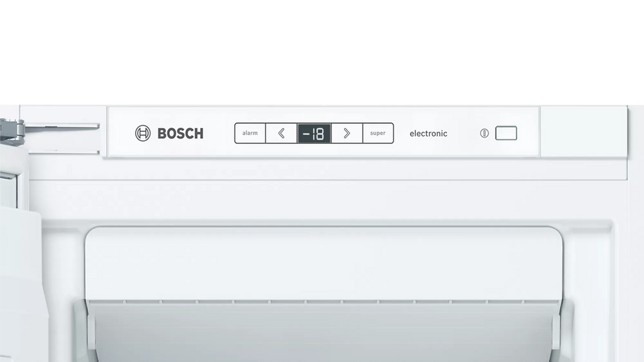Screen dimensions: 644x362
Task: Click the blank white panel right of controls
Action: 584,131
